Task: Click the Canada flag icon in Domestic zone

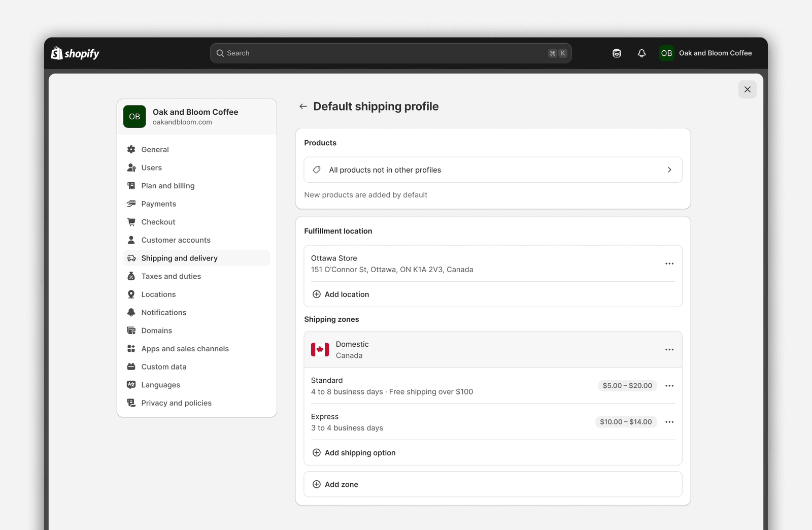Action: pyautogui.click(x=320, y=350)
